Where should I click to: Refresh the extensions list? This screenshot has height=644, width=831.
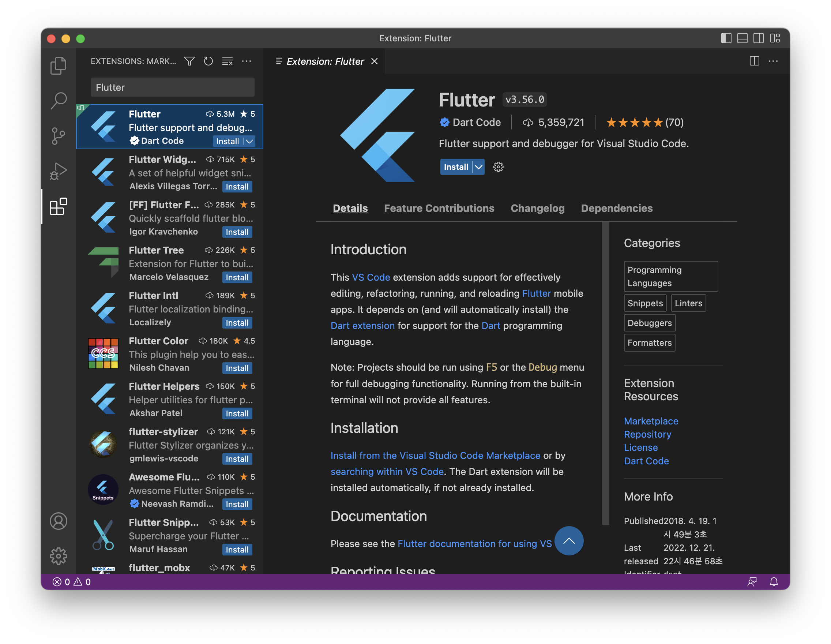coord(208,61)
